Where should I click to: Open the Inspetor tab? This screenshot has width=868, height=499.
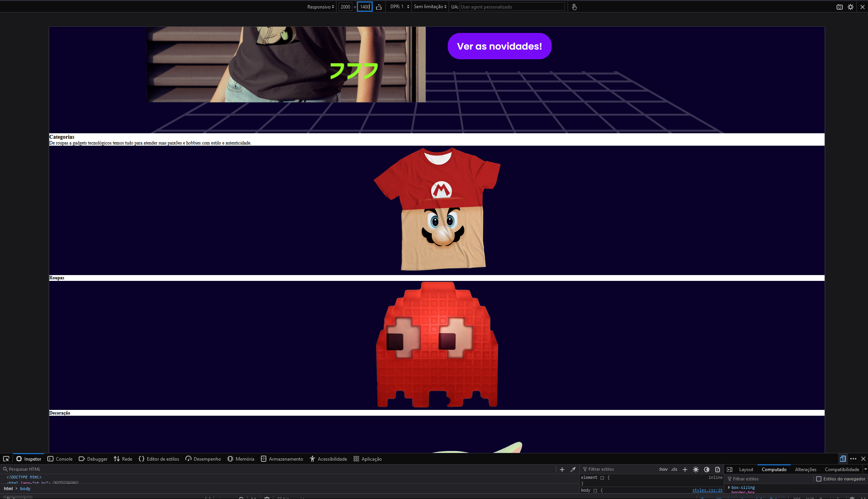pos(29,459)
